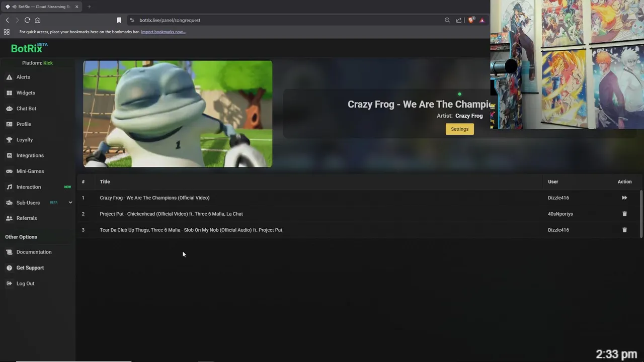Click the browser home icon
The image size is (644, 362).
point(37,20)
